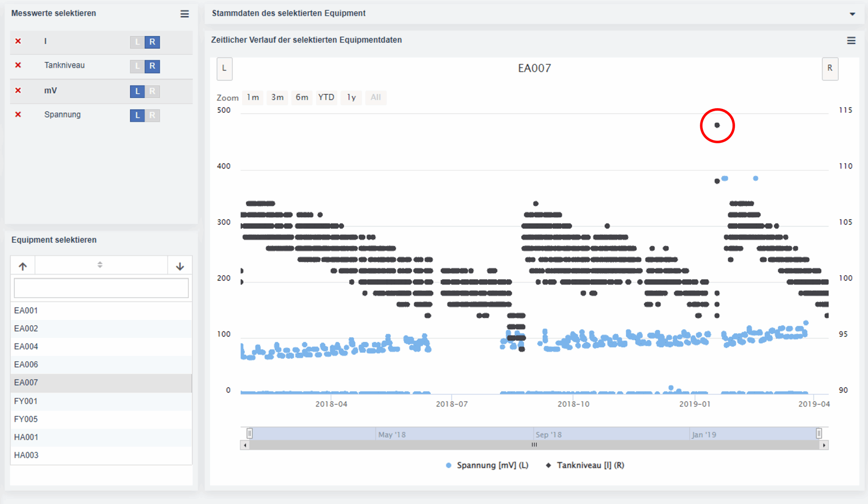868x504 pixels.
Task: Click the up arrow in equipment list
Action: [23, 266]
